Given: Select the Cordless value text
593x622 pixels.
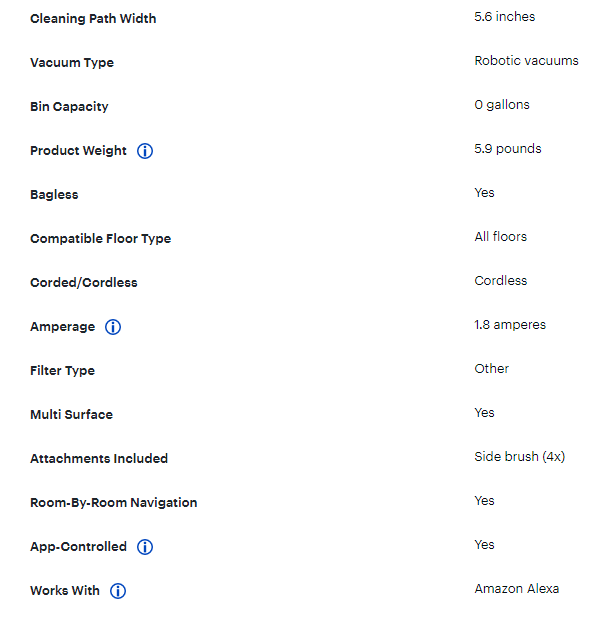Looking at the screenshot, I should point(501,281).
